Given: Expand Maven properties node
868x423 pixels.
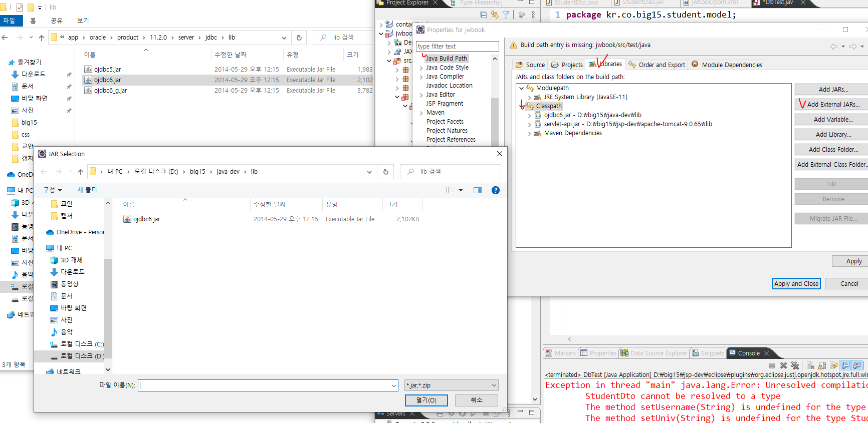Looking at the screenshot, I should [421, 113].
